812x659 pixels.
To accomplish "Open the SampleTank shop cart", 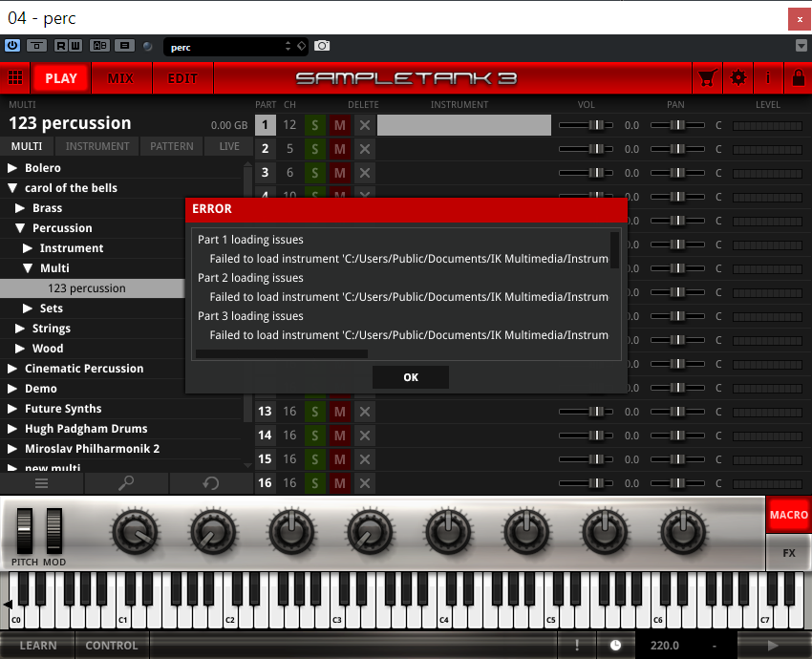I will coord(707,78).
